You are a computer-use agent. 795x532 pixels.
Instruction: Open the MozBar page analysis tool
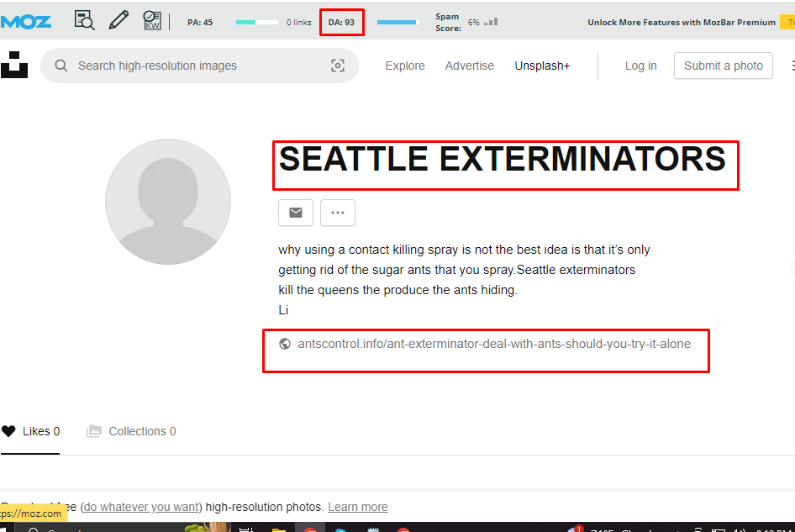click(x=84, y=20)
